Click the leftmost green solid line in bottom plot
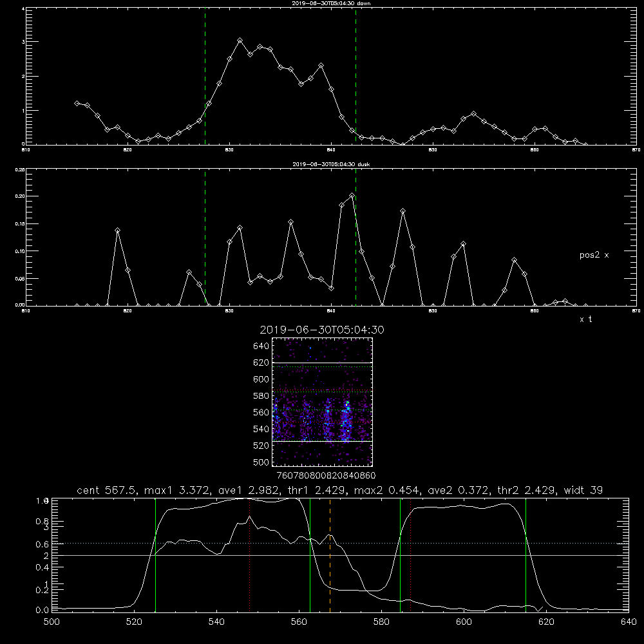 (156, 555)
